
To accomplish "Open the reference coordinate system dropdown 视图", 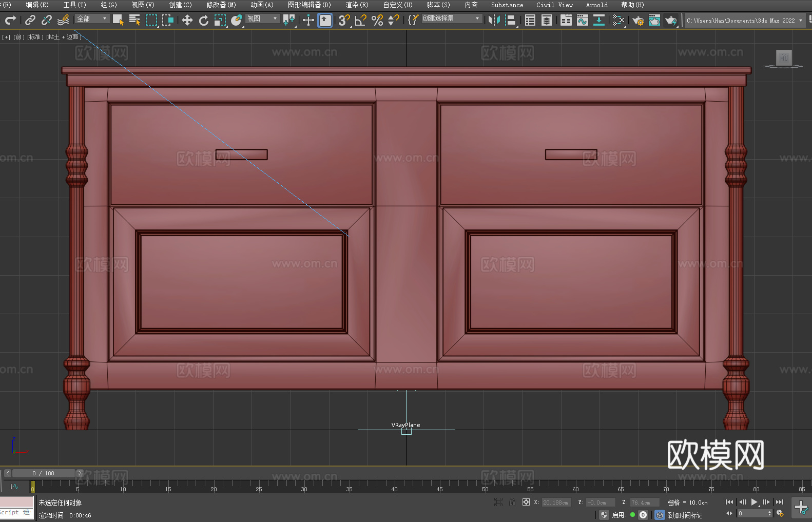I will pos(262,18).
